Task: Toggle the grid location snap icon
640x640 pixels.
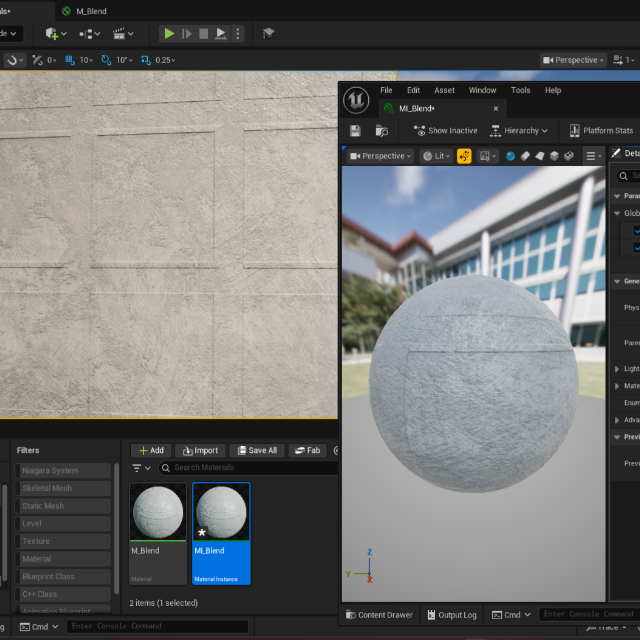Action: [x=70, y=60]
